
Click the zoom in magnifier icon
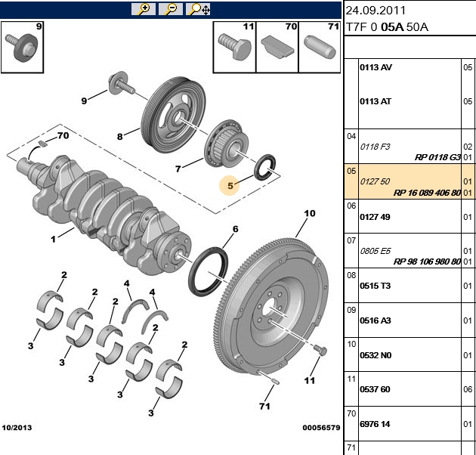pos(144,9)
